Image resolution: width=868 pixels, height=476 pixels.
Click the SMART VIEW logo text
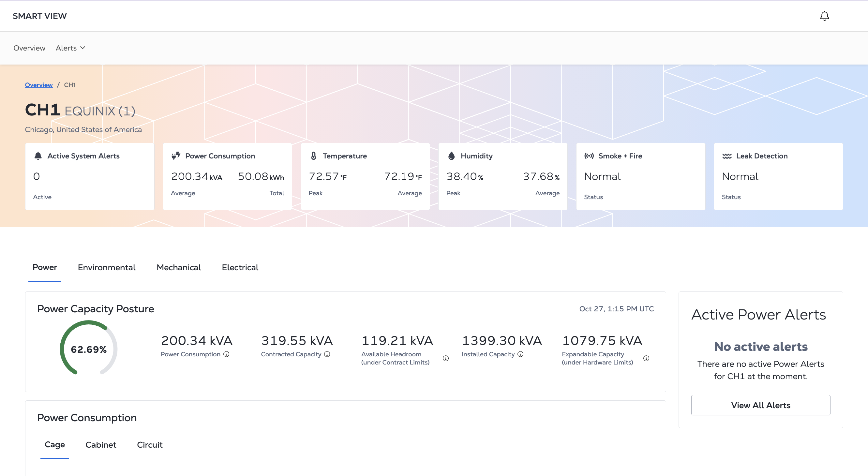[x=40, y=16]
